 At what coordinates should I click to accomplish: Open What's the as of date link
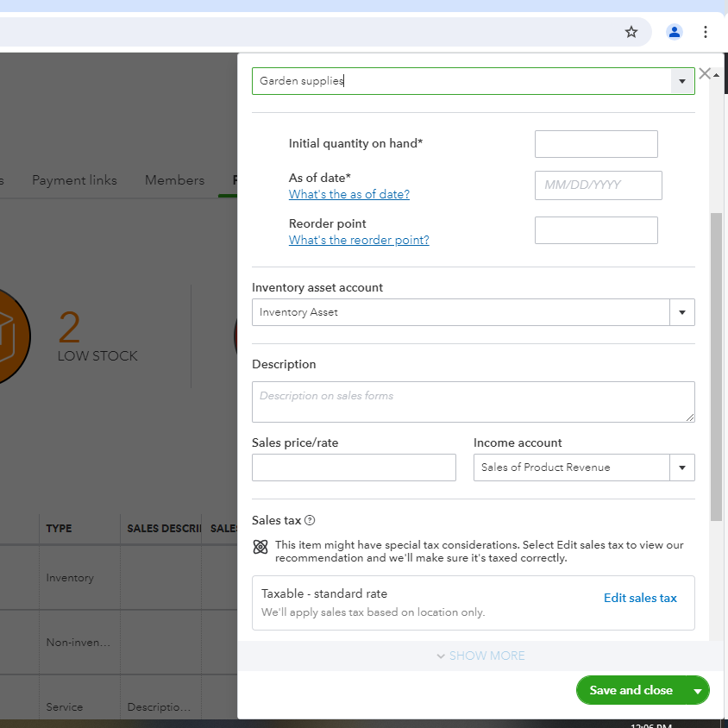(x=349, y=194)
